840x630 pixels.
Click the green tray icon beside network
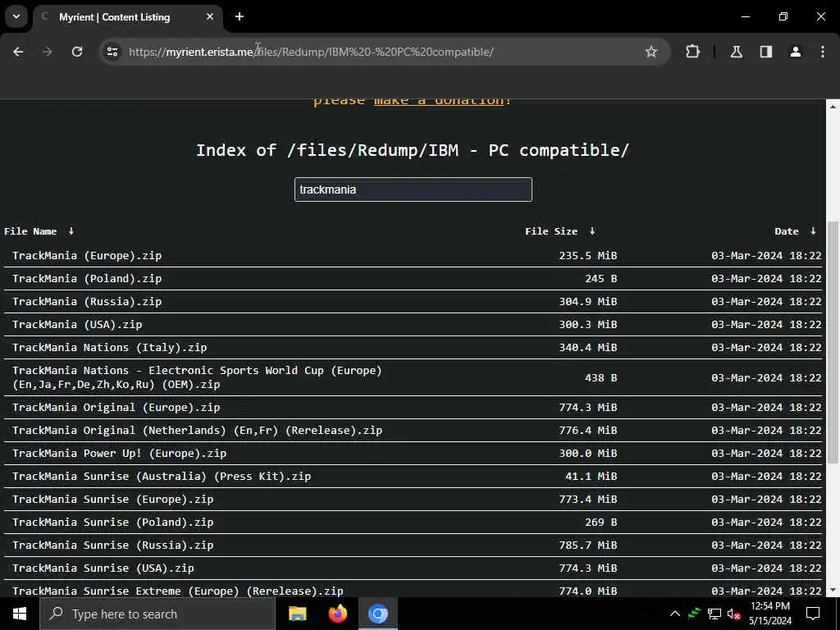(x=695, y=614)
